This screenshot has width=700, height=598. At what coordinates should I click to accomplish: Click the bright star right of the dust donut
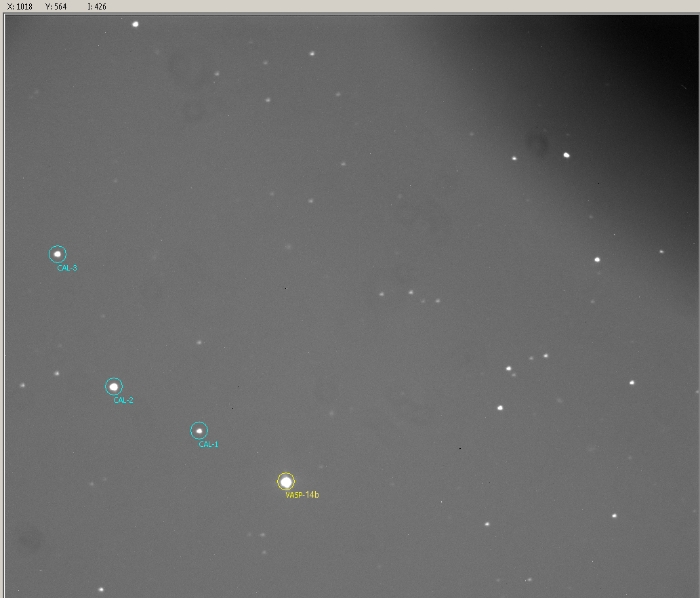point(566,155)
